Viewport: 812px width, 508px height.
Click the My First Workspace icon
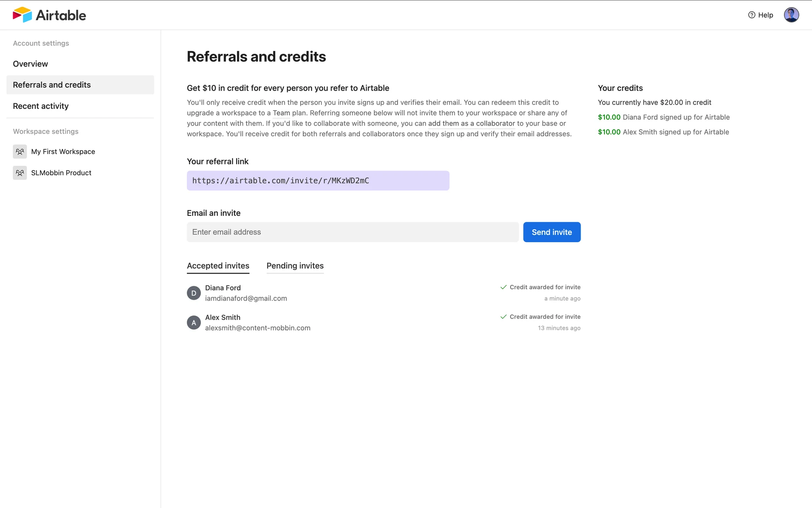click(20, 152)
